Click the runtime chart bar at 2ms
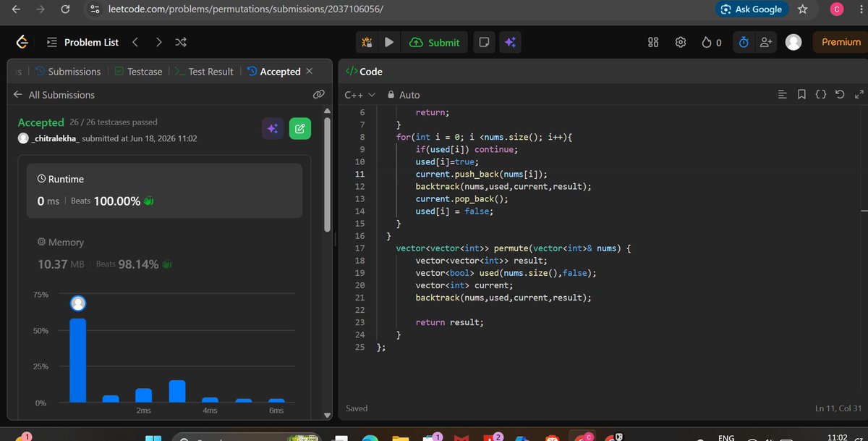Screen dimensions: 868x441 (x=143, y=395)
